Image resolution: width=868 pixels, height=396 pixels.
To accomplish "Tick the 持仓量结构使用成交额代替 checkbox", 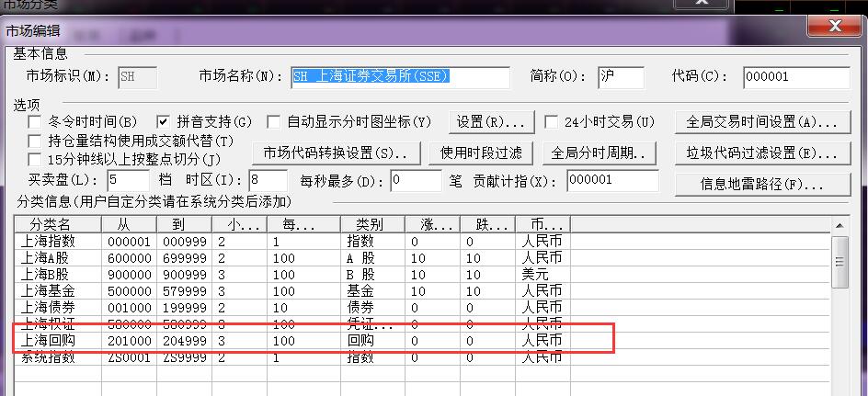I will coord(35,141).
